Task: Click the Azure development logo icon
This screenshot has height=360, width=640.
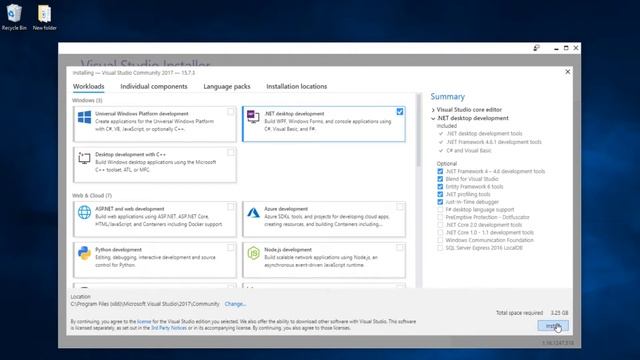Action: (x=253, y=213)
